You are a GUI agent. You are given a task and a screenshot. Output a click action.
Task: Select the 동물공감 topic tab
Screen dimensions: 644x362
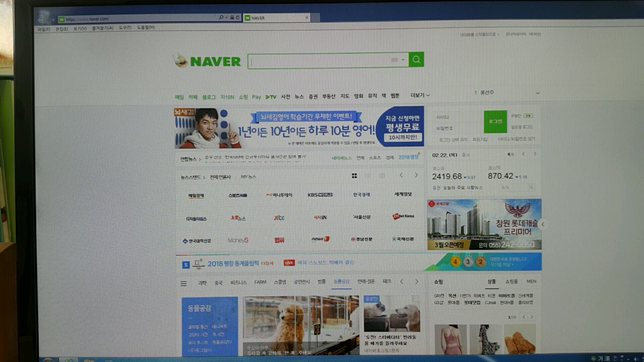(x=341, y=282)
